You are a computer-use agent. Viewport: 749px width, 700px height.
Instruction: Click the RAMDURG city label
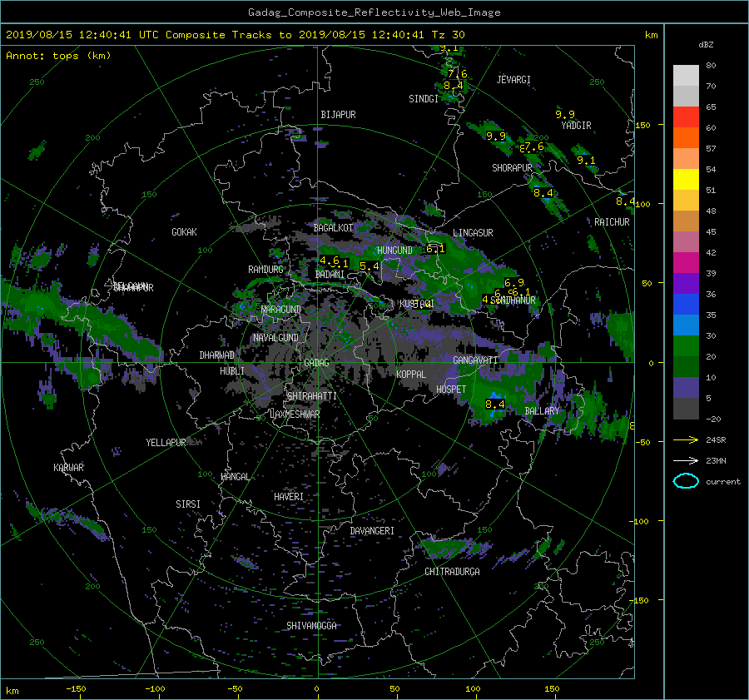click(x=265, y=270)
